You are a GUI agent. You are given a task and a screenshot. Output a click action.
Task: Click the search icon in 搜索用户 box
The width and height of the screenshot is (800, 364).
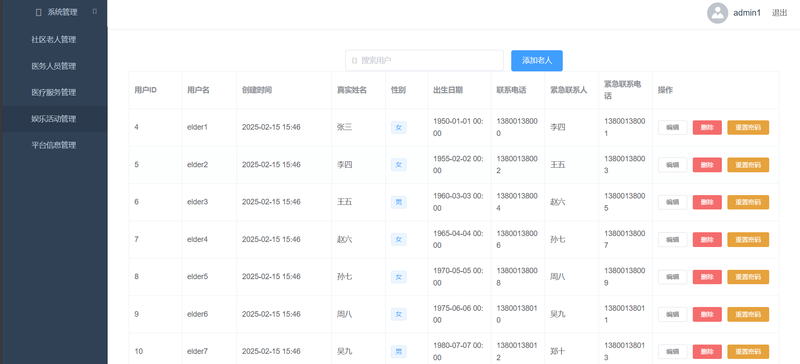coord(354,60)
